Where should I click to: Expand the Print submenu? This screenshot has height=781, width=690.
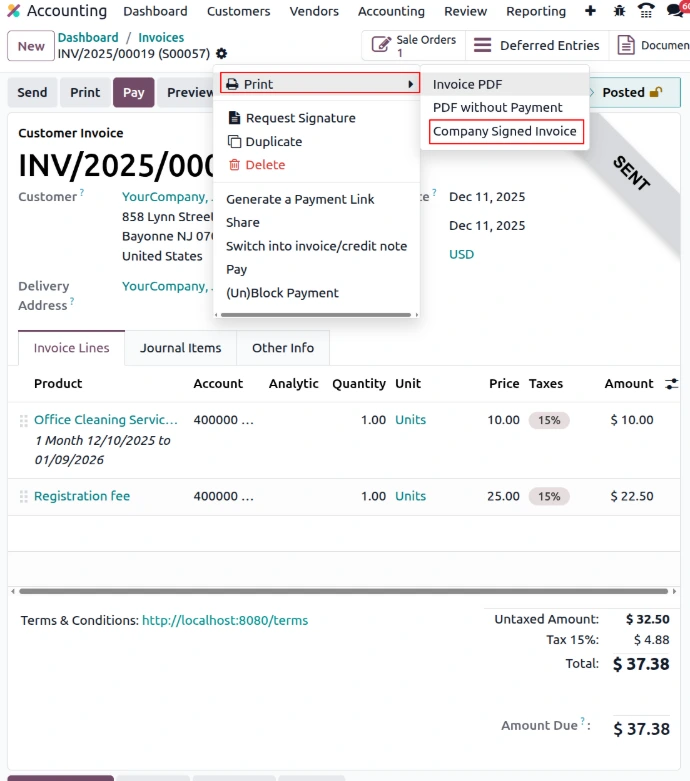click(319, 84)
